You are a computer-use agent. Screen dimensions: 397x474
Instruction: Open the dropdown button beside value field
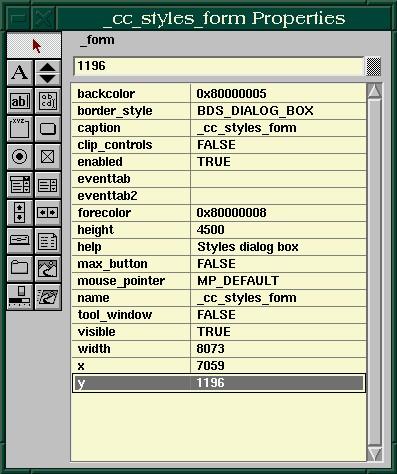pyautogui.click(x=373, y=66)
